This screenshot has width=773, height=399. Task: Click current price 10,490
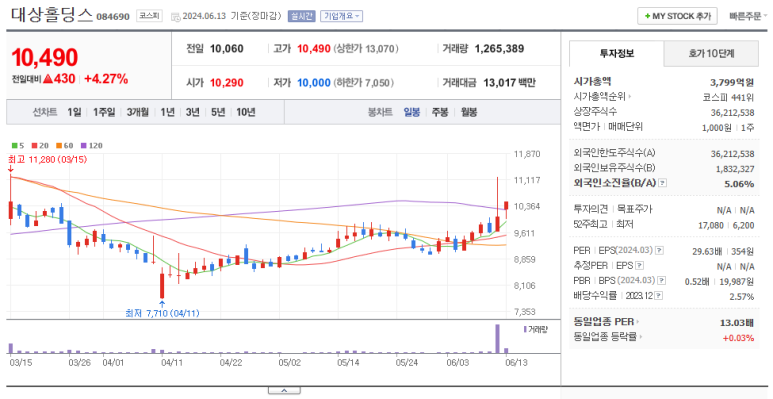(44, 58)
